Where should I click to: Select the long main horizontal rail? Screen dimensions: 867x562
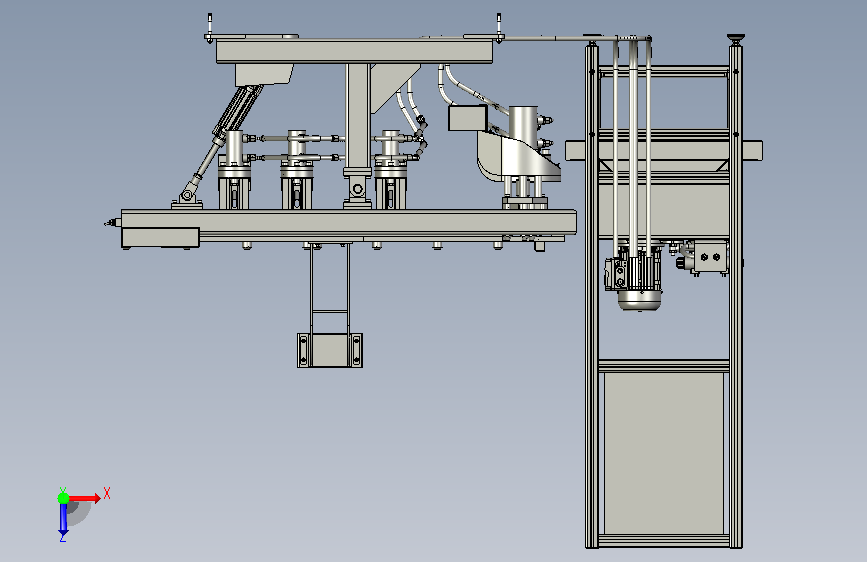pos(349,222)
